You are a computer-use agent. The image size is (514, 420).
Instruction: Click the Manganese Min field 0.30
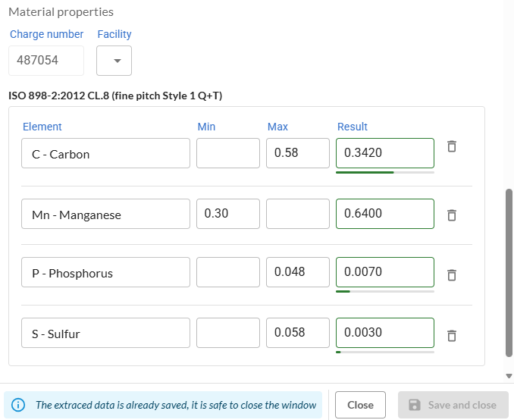[227, 214]
